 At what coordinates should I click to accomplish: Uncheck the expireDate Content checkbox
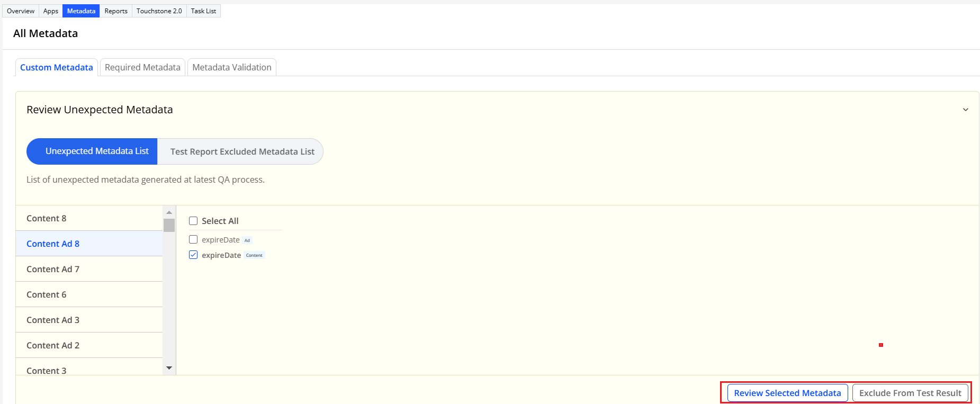coord(193,255)
